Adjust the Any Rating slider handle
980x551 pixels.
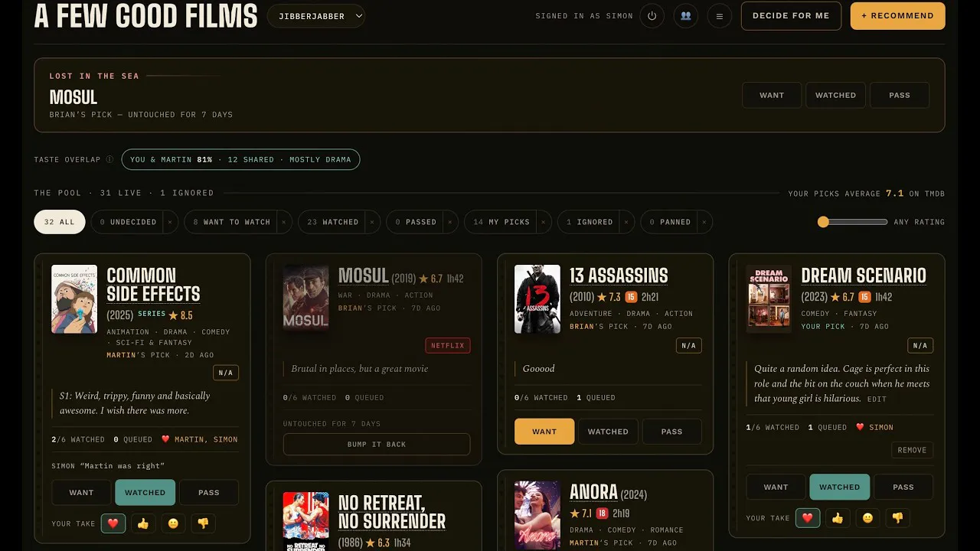pyautogui.click(x=823, y=222)
